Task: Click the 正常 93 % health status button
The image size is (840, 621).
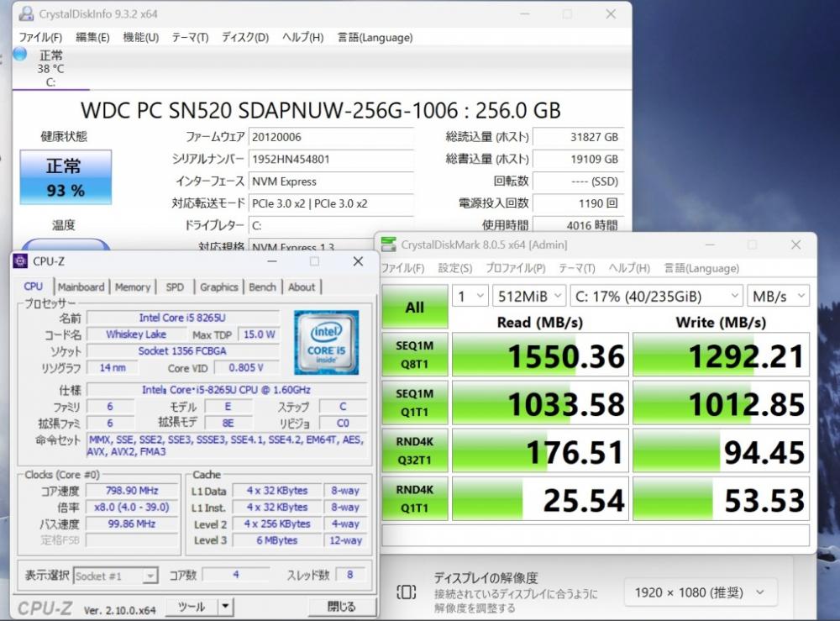Action: [66, 177]
